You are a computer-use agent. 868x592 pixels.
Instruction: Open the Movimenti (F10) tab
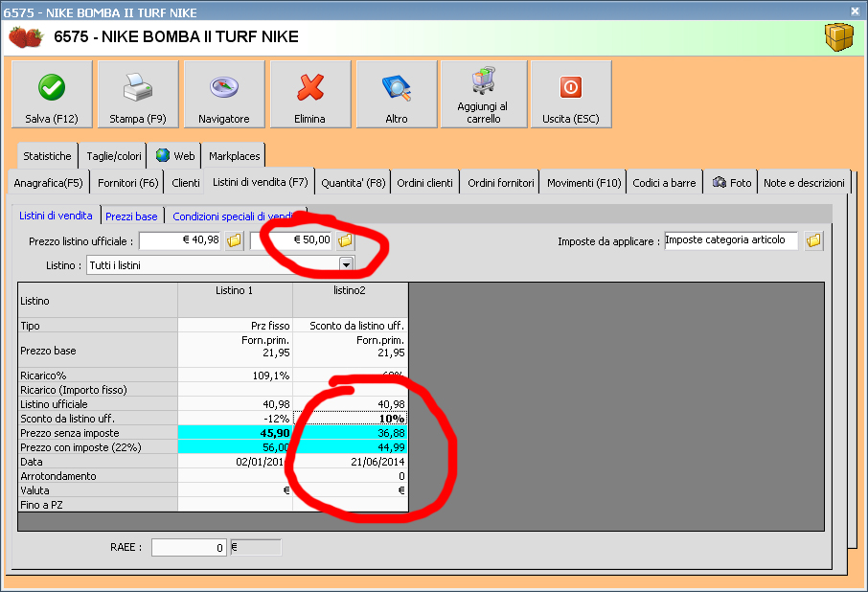pos(584,183)
